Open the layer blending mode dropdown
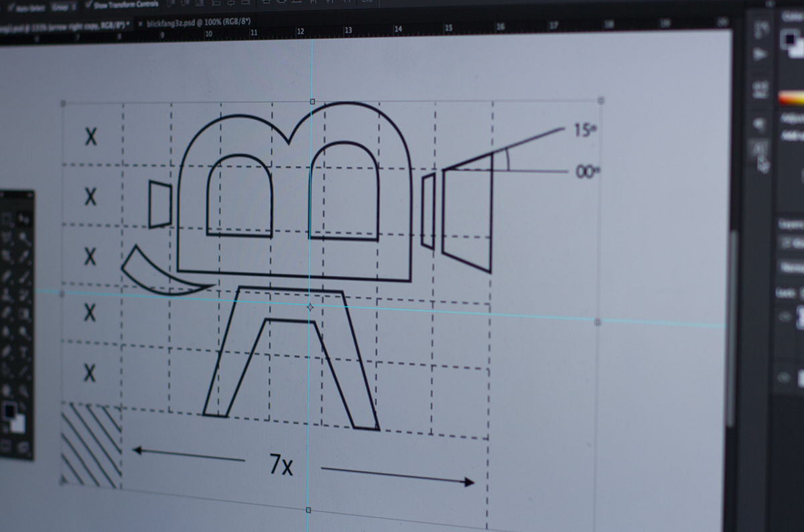The width and height of the screenshot is (804, 532). 791,268
